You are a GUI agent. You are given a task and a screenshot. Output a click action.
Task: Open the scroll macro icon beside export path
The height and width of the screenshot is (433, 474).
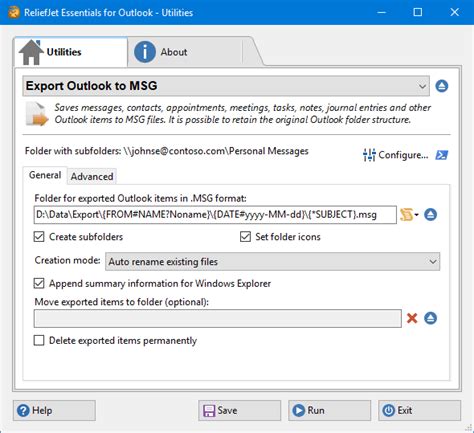point(406,215)
